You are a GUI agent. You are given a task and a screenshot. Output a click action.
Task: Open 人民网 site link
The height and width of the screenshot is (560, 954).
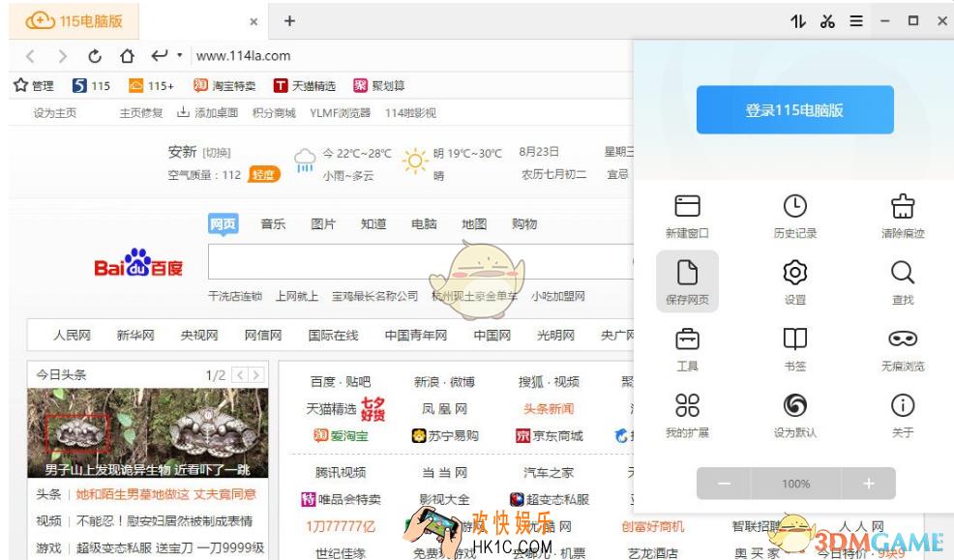pos(72,335)
